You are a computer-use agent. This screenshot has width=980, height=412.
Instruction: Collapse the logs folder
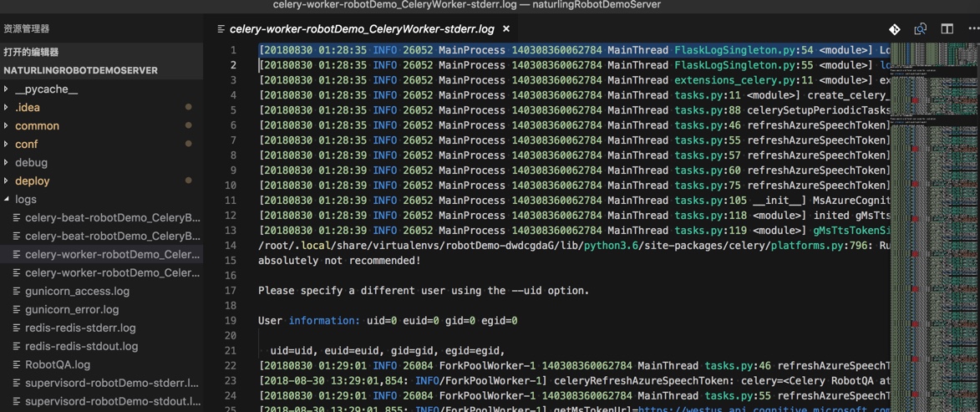(7, 200)
